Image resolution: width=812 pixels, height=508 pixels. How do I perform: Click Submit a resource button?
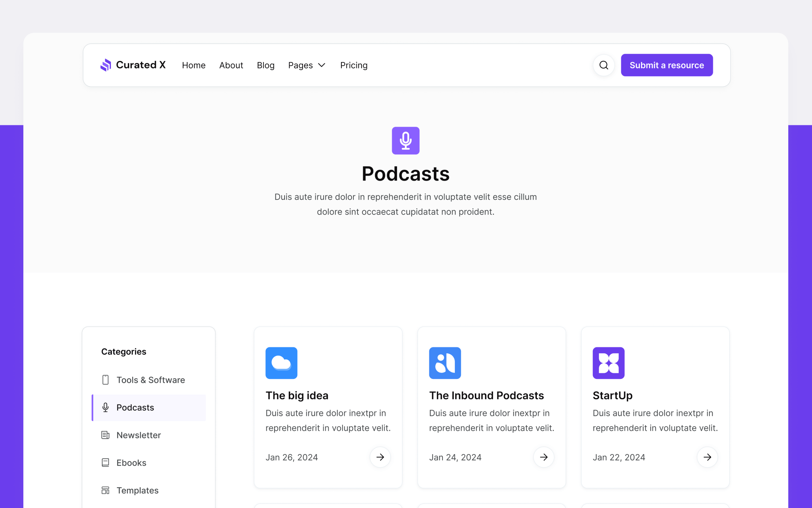(x=667, y=65)
